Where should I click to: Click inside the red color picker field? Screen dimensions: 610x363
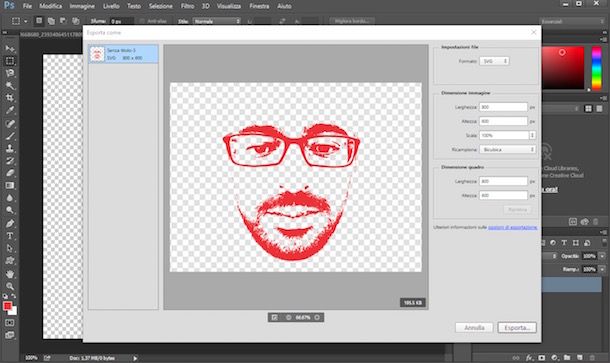pyautogui.click(x=563, y=68)
